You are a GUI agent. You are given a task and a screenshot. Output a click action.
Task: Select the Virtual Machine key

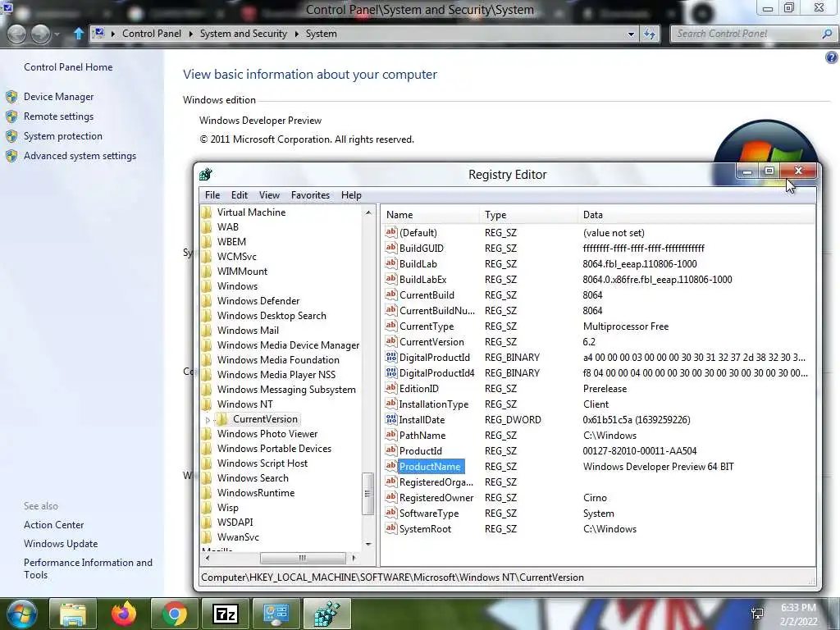[251, 212]
